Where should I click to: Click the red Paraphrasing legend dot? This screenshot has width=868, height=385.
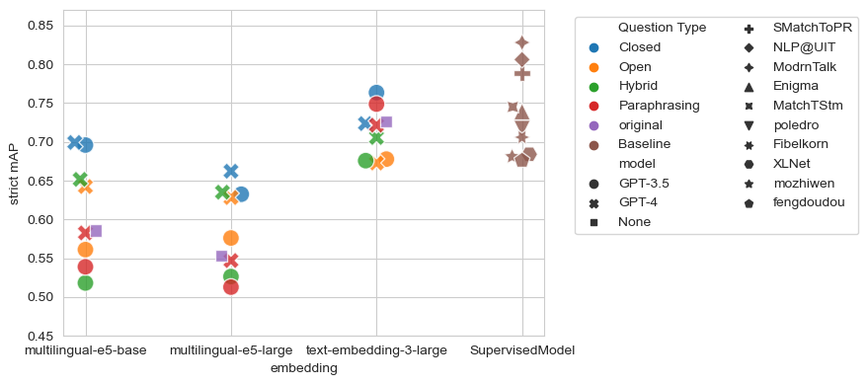coord(594,106)
